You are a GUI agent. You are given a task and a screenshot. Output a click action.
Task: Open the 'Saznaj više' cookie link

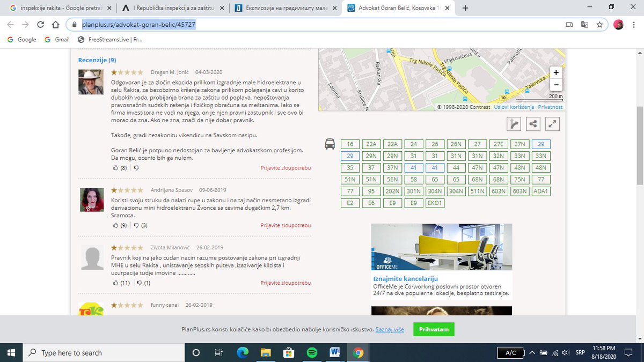390,329
